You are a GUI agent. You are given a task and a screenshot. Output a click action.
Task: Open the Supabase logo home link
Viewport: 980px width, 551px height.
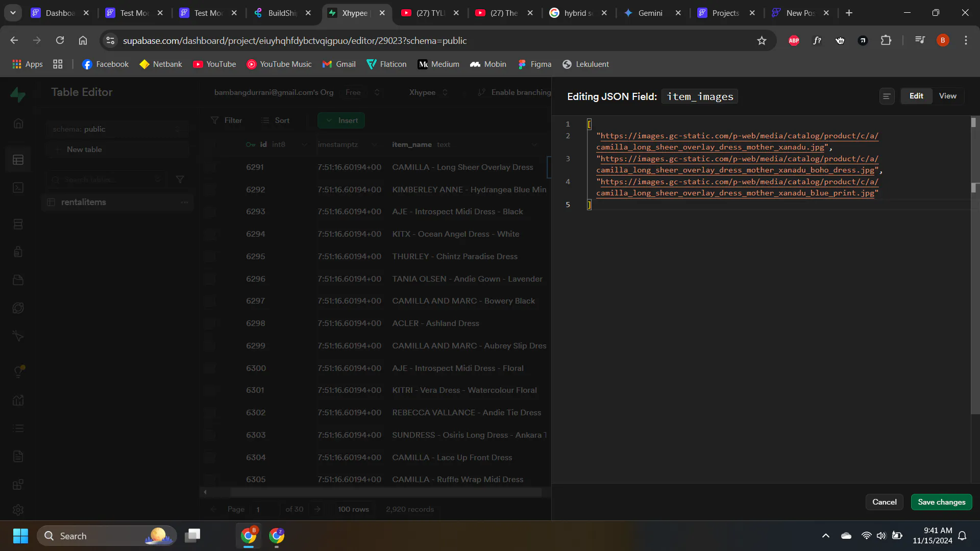[18, 94]
